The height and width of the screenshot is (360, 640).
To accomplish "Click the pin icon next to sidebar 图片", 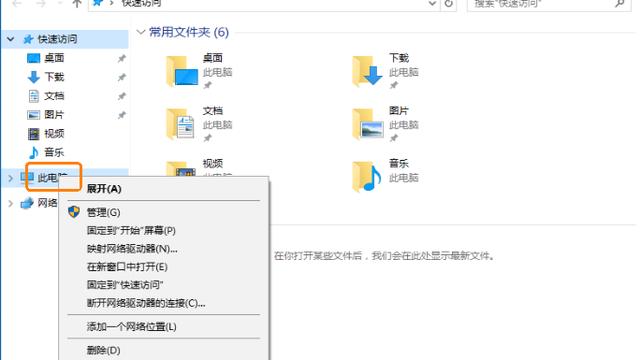I will 122,115.
